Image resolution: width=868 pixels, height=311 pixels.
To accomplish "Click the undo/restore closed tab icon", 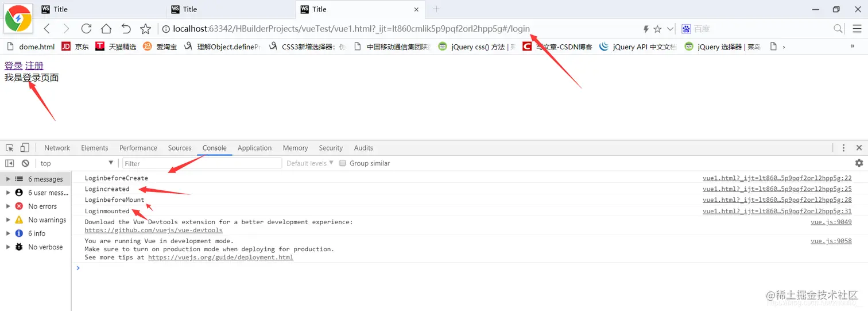I will pyautogui.click(x=126, y=29).
